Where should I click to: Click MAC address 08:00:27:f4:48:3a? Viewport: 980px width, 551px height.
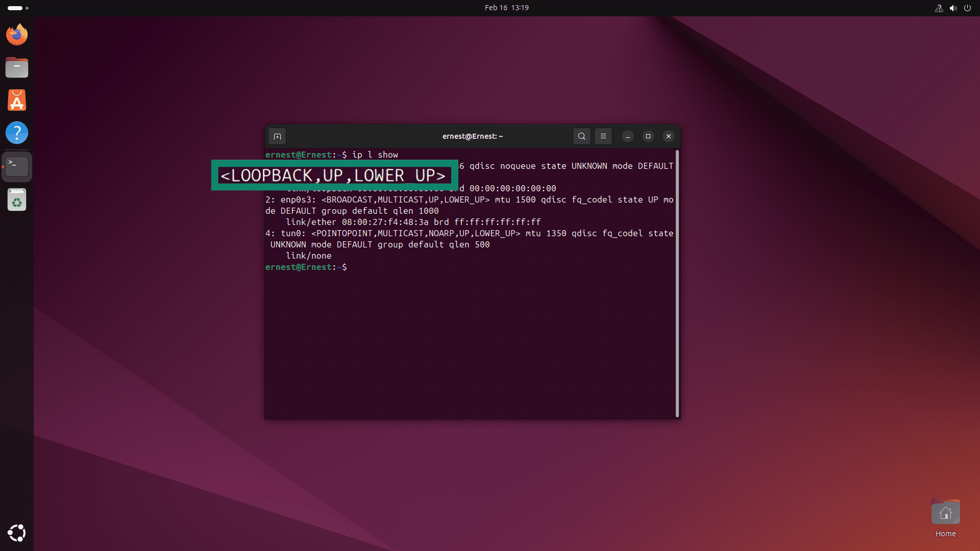[x=385, y=222]
